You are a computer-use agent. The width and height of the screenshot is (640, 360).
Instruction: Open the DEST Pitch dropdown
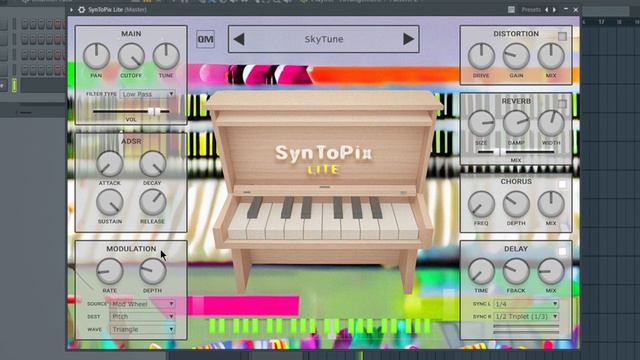point(143,316)
